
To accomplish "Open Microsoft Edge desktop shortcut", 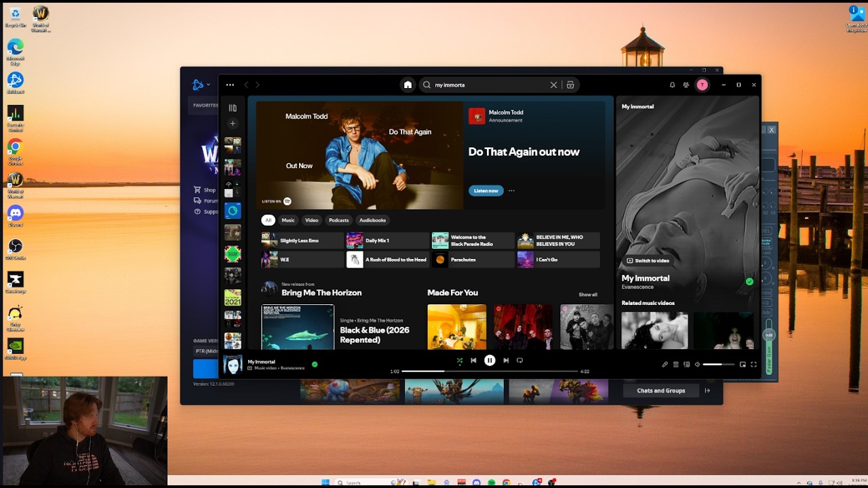I will (x=15, y=52).
